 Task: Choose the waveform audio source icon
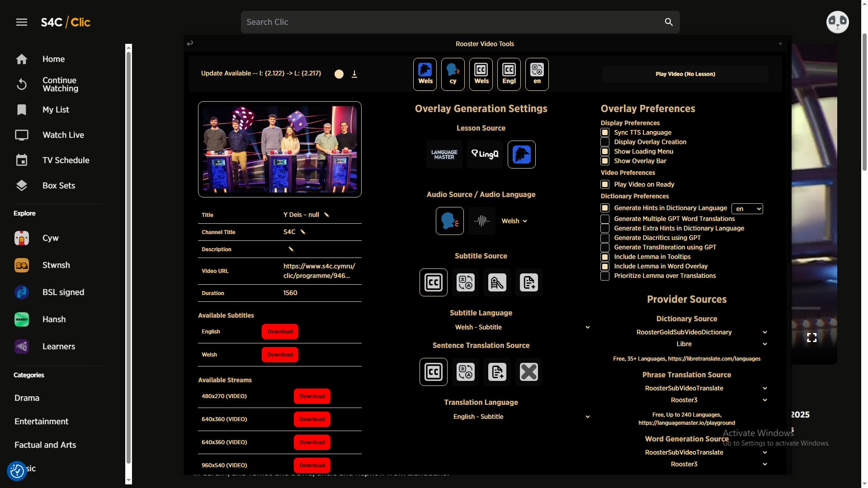481,221
